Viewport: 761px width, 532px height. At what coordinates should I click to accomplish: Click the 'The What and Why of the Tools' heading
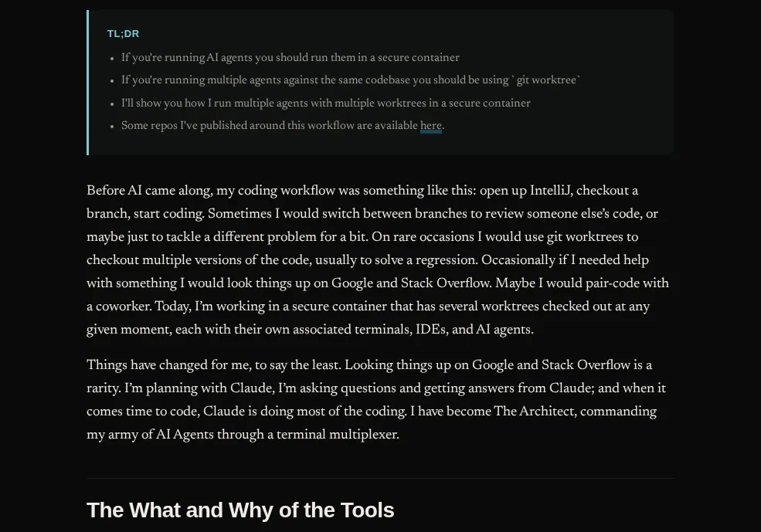click(x=240, y=510)
